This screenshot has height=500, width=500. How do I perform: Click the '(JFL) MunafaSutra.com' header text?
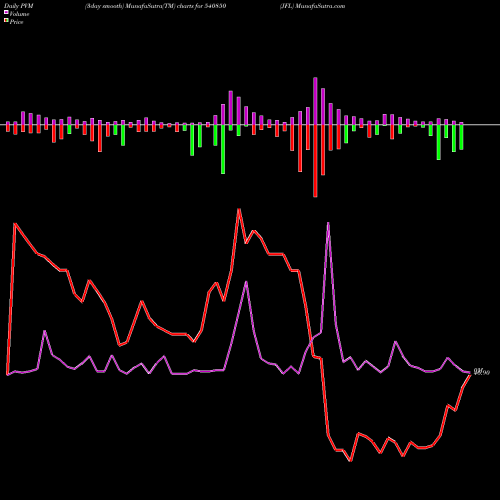pos(312,6)
